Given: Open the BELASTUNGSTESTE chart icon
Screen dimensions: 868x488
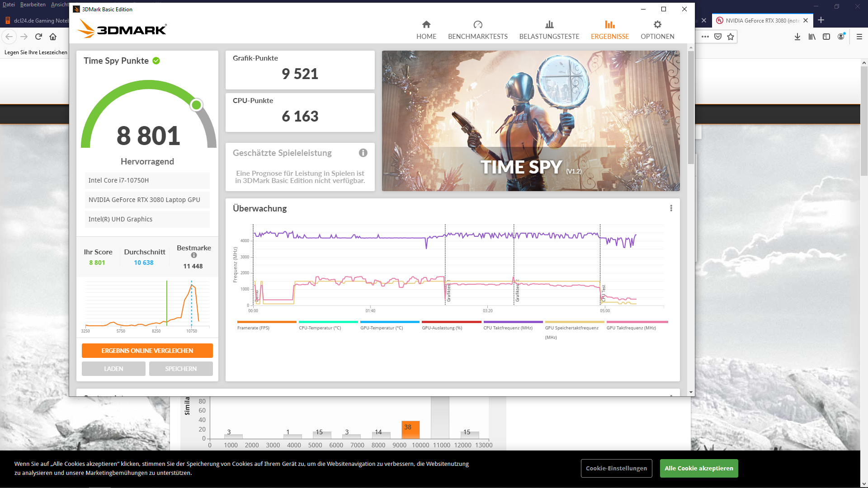Looking at the screenshot, I should (549, 24).
